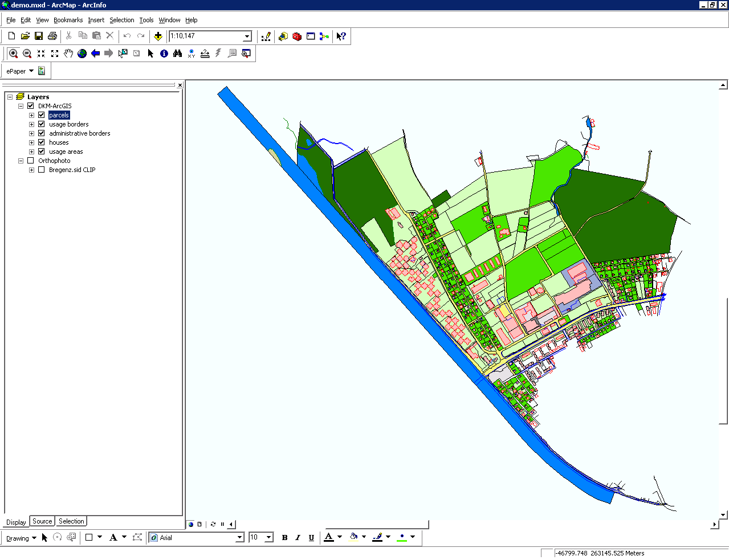Enable the Orthophoto layer checkbox

coord(31,160)
